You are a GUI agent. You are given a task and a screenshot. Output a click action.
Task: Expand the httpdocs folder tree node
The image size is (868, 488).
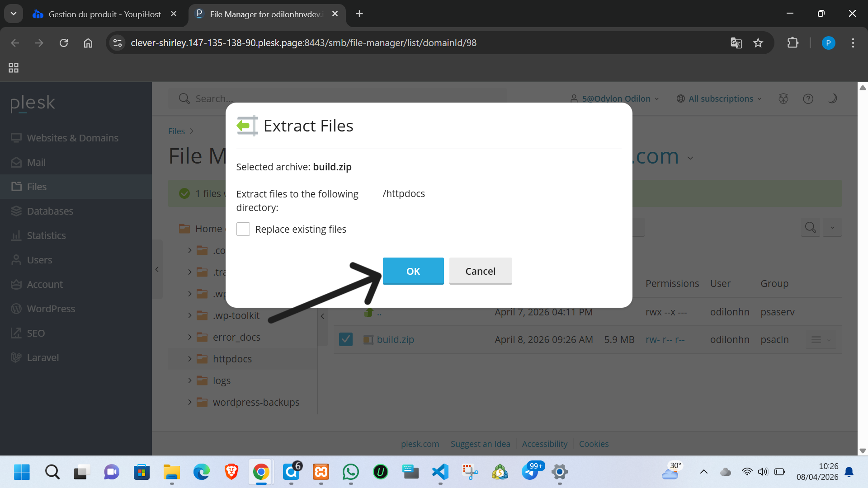[x=190, y=359]
